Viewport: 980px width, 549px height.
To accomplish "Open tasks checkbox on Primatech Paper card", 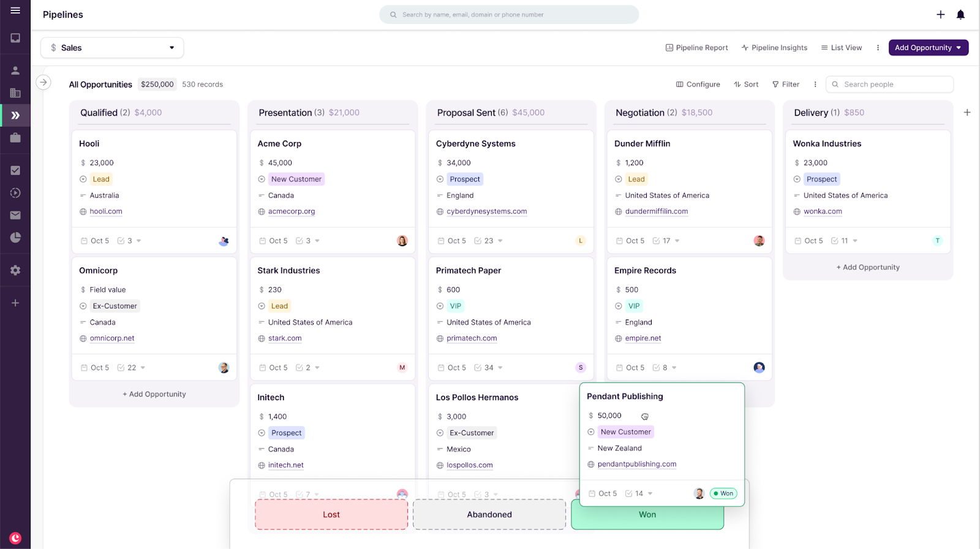I will tap(478, 368).
